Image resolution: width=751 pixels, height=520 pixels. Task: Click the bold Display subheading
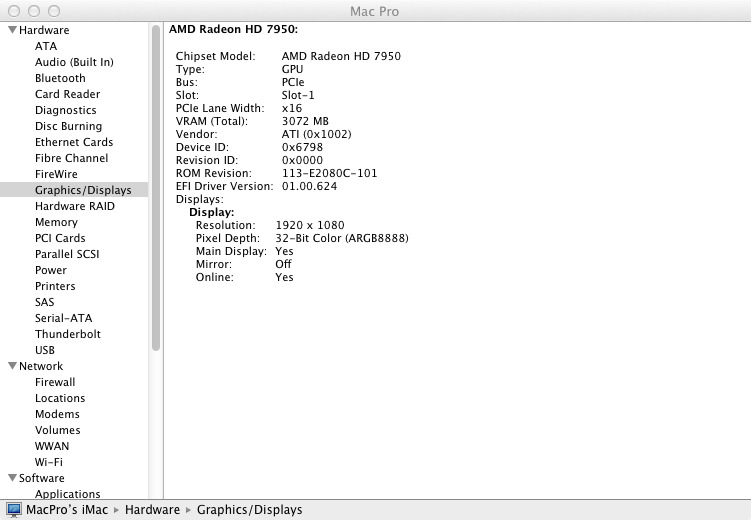212,212
